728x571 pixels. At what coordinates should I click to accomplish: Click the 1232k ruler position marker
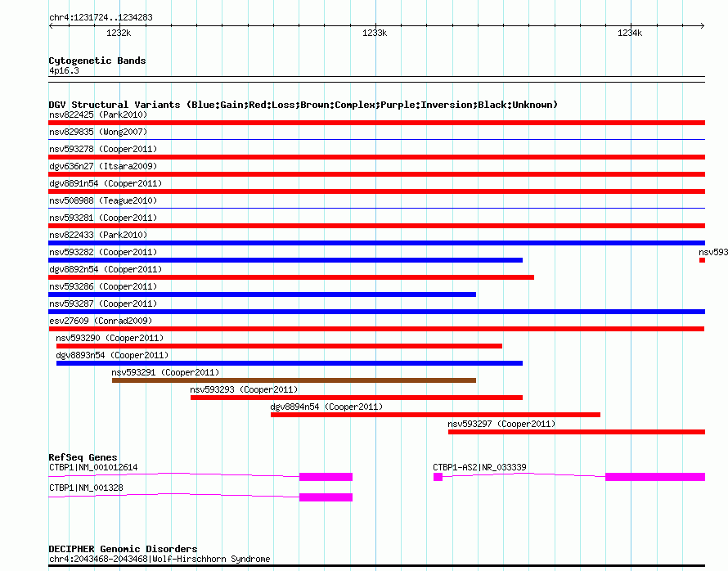[x=119, y=33]
